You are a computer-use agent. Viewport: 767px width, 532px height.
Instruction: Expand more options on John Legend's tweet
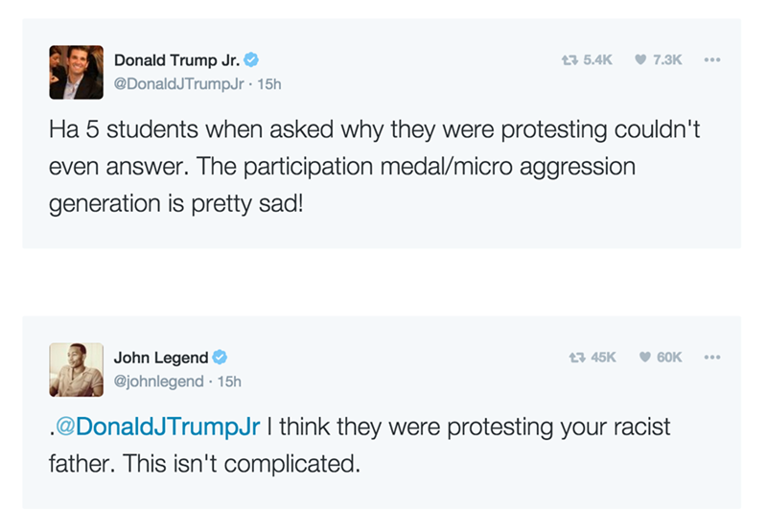(x=710, y=358)
